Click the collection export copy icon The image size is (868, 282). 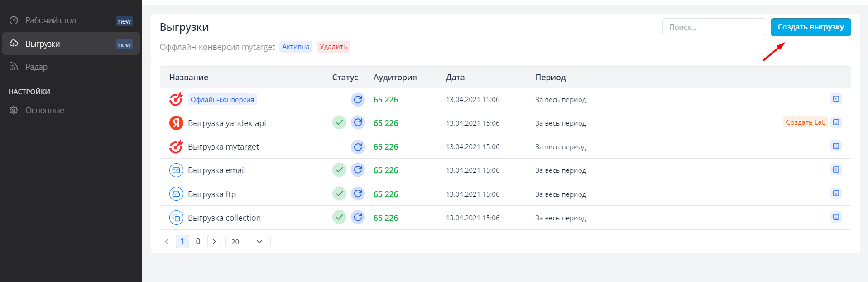pyautogui.click(x=176, y=218)
